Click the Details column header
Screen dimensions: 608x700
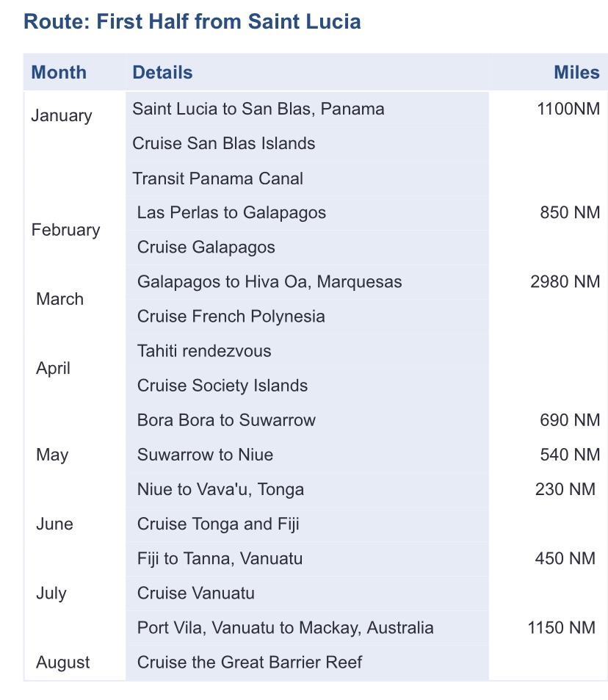pyautogui.click(x=162, y=73)
